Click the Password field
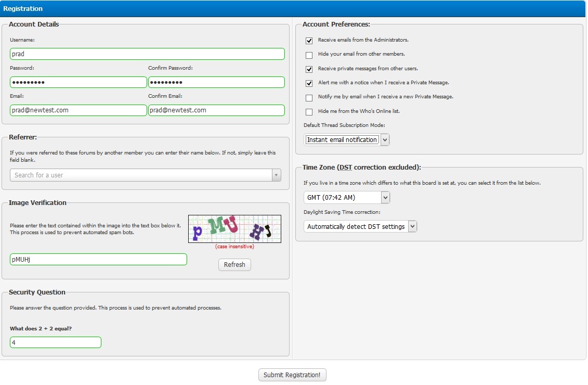588x385 pixels. (x=78, y=82)
